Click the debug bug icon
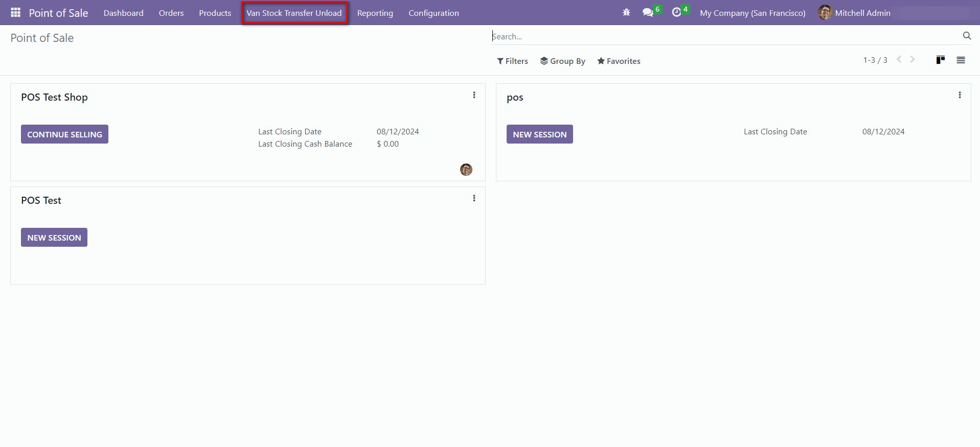 point(626,12)
